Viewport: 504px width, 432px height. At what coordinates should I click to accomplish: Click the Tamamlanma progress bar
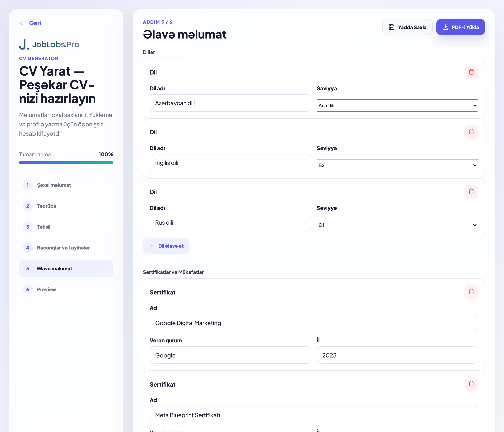coord(66,163)
